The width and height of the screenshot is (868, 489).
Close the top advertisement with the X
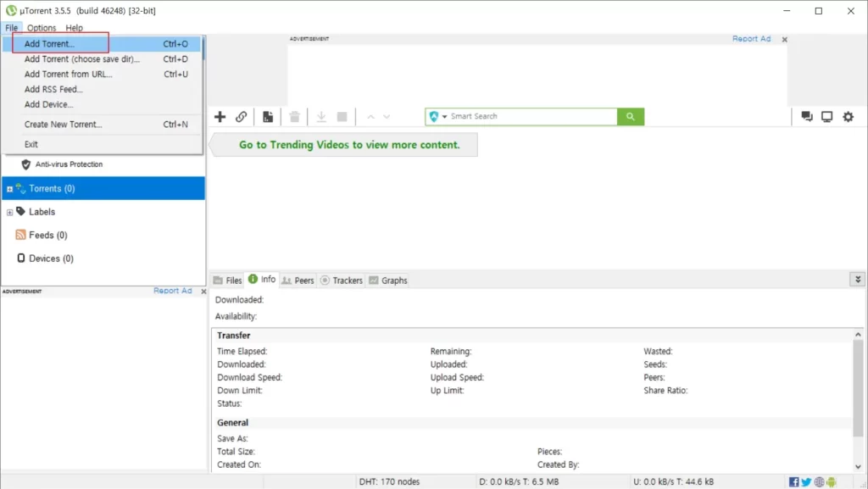click(784, 39)
